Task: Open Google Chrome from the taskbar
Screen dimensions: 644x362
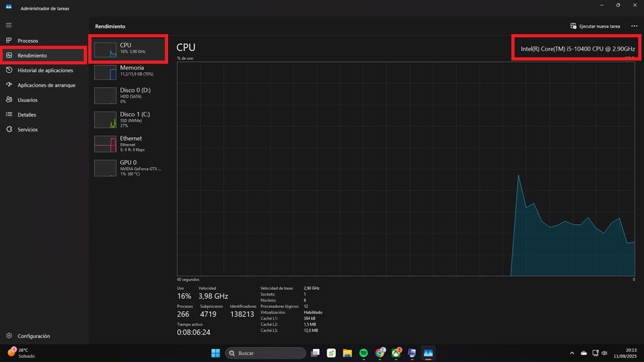Action: point(380,353)
